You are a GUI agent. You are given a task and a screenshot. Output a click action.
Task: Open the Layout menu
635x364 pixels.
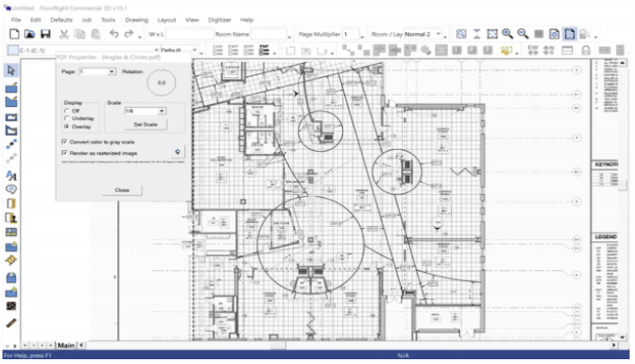point(167,20)
